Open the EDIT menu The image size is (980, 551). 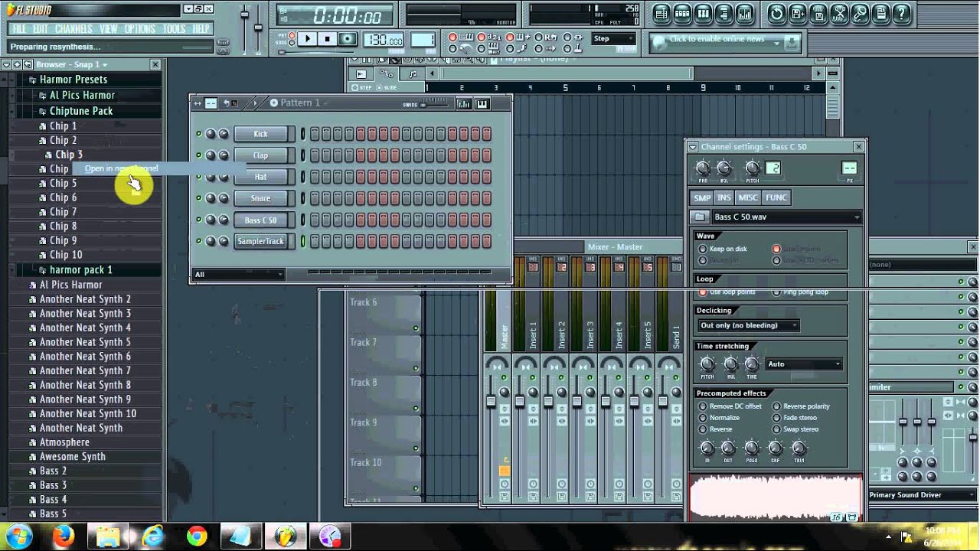41,28
